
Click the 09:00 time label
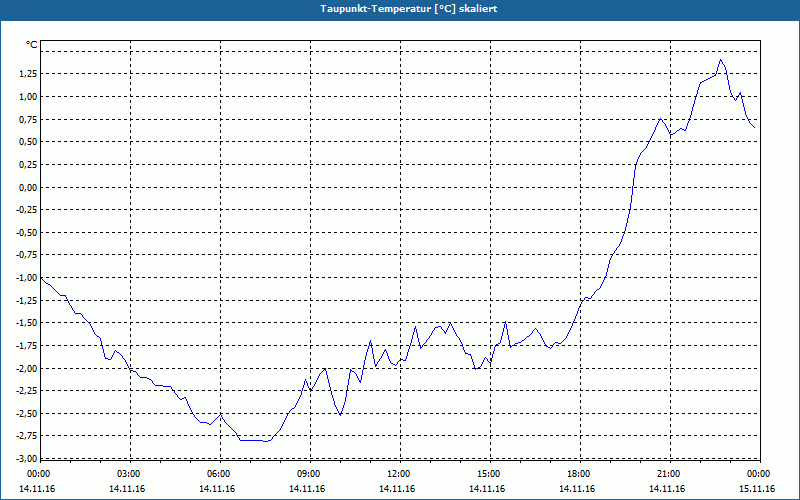tap(310, 474)
